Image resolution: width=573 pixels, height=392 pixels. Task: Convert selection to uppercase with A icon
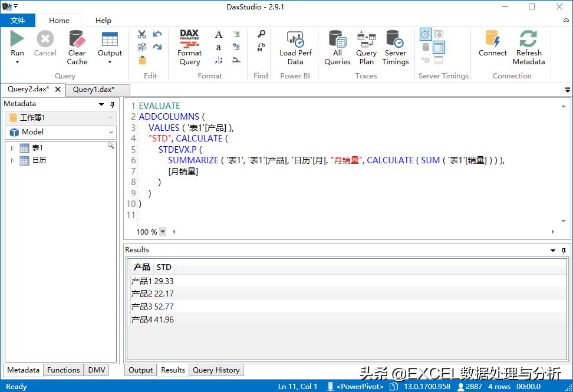click(x=219, y=35)
